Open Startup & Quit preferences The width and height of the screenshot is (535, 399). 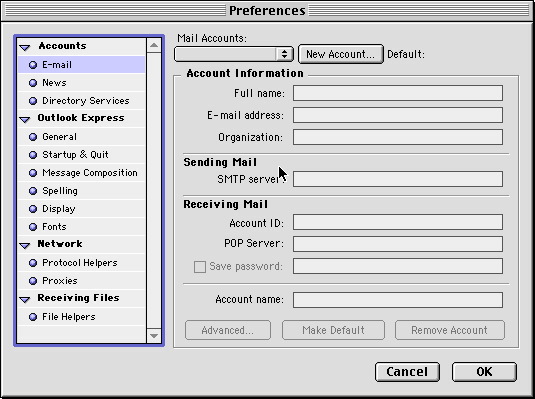pos(82,155)
